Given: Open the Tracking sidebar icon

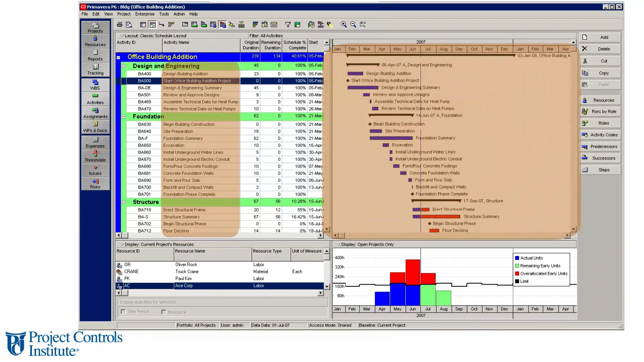Looking at the screenshot, I should point(95,69).
